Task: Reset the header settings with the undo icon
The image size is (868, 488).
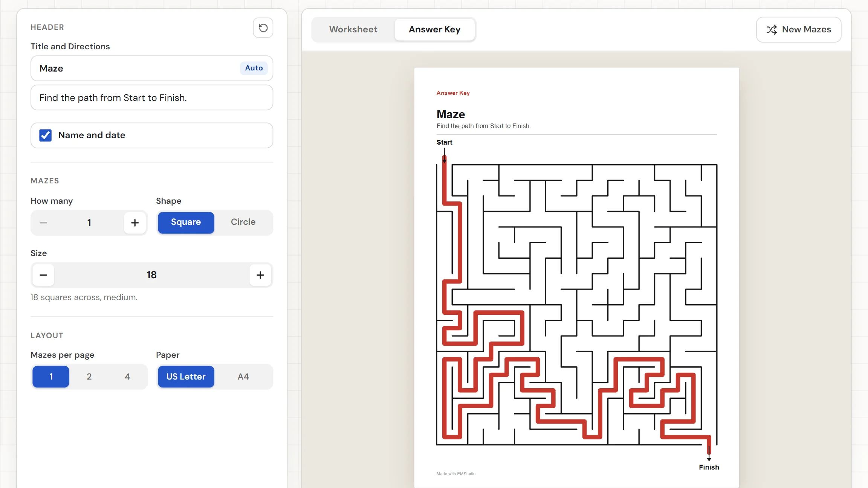Action: pos(263,27)
